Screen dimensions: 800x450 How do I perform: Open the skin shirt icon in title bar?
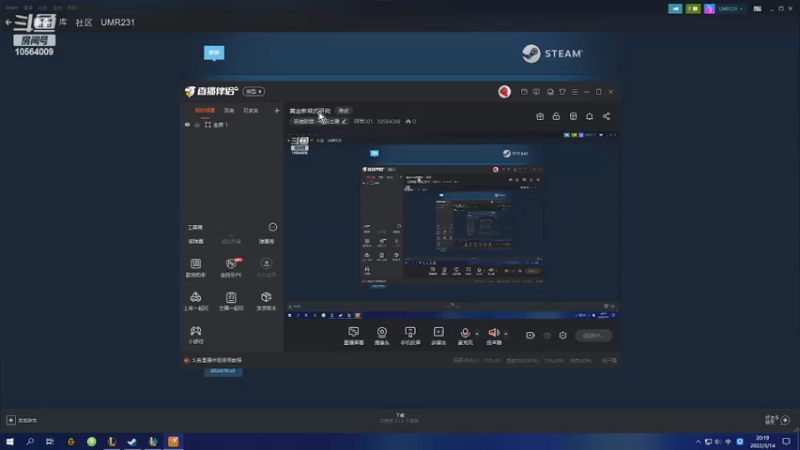[562, 92]
